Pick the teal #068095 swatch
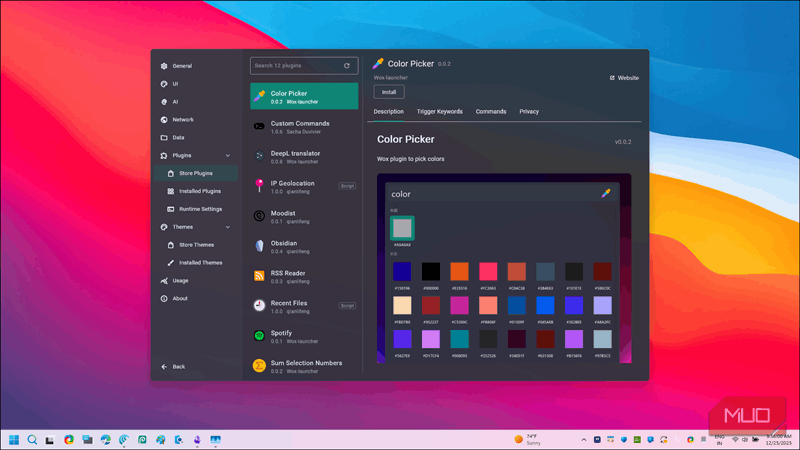Image resolution: width=800 pixels, height=450 pixels. click(459, 339)
